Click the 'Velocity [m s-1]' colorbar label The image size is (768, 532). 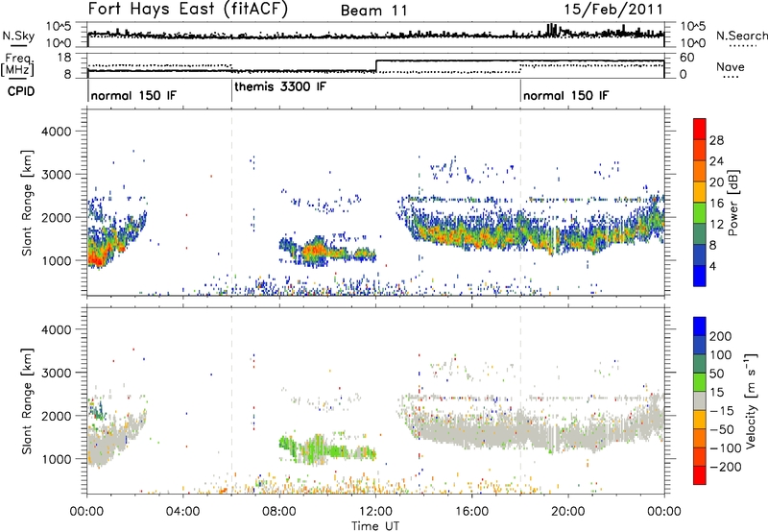pyautogui.click(x=750, y=400)
